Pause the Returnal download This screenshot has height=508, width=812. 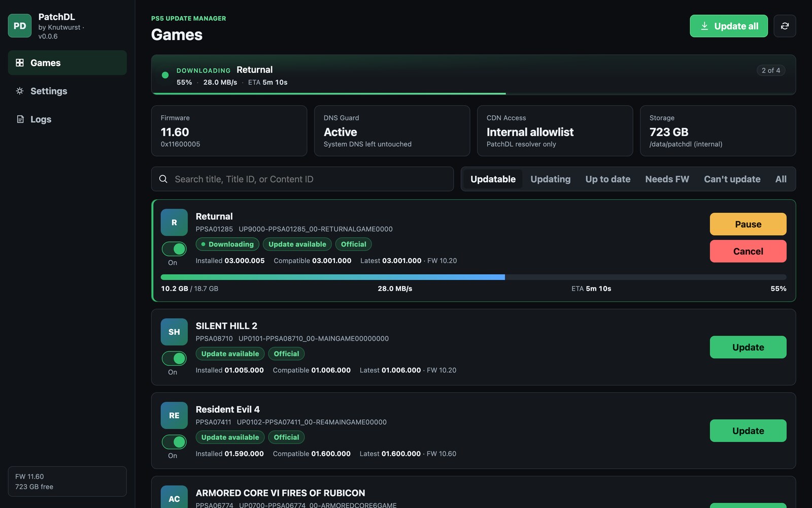(x=748, y=224)
